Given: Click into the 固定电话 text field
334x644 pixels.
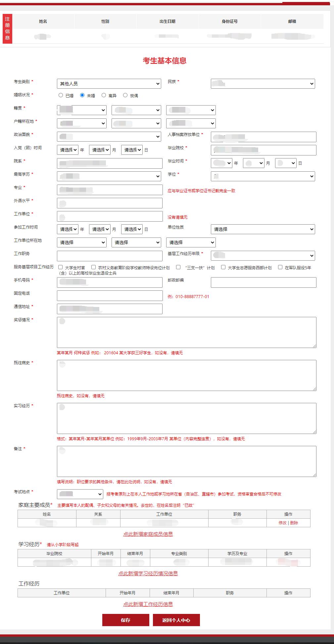Looking at the screenshot, I should tap(110, 296).
